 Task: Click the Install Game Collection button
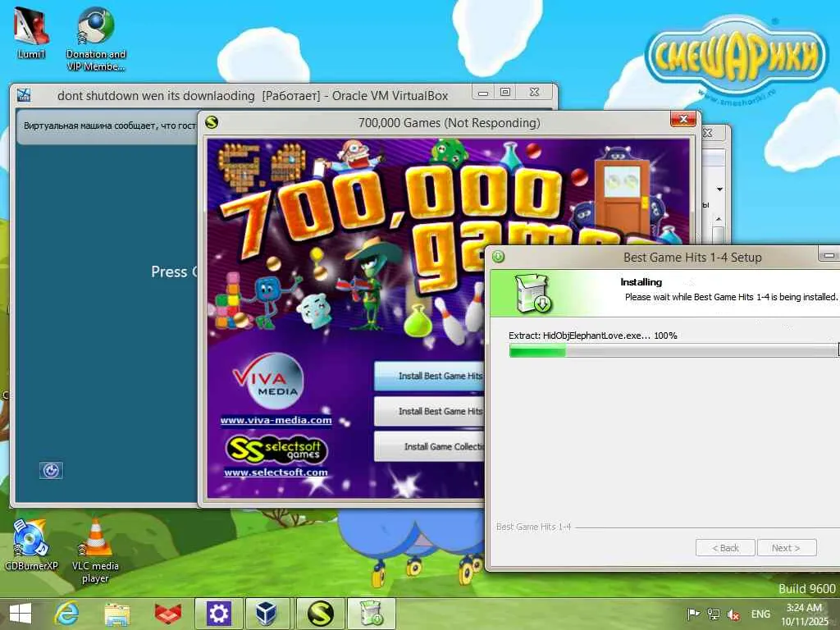(x=430, y=446)
